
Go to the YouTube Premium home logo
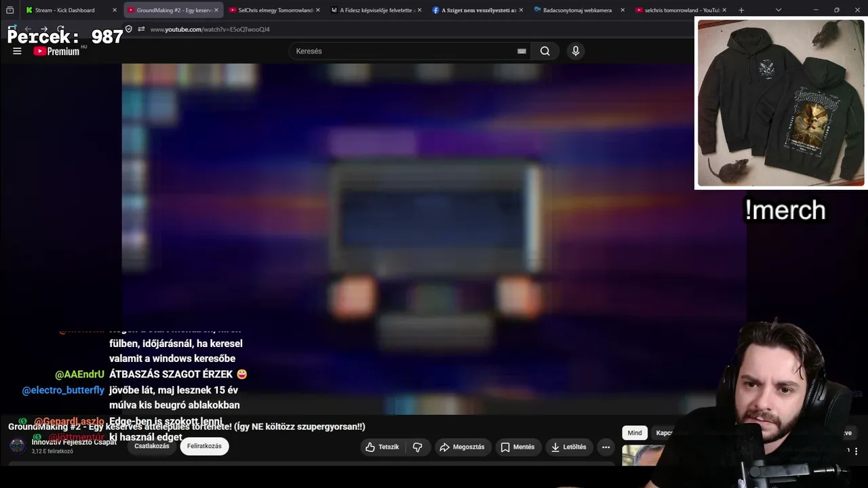click(x=57, y=51)
